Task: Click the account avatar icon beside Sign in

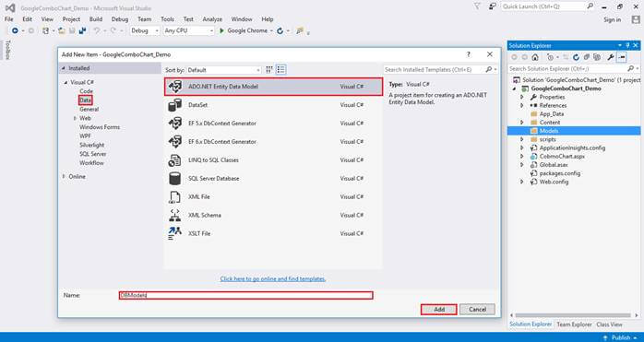Action: [x=636, y=19]
